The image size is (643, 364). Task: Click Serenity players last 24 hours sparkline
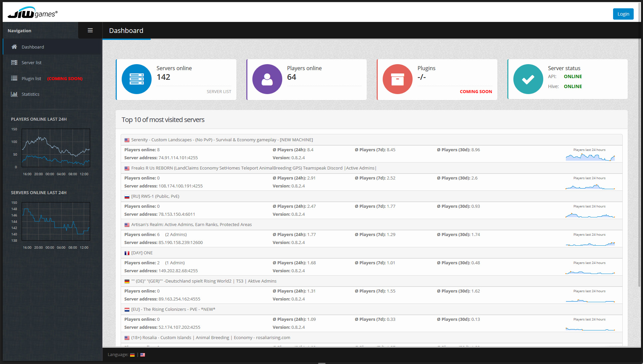point(590,157)
